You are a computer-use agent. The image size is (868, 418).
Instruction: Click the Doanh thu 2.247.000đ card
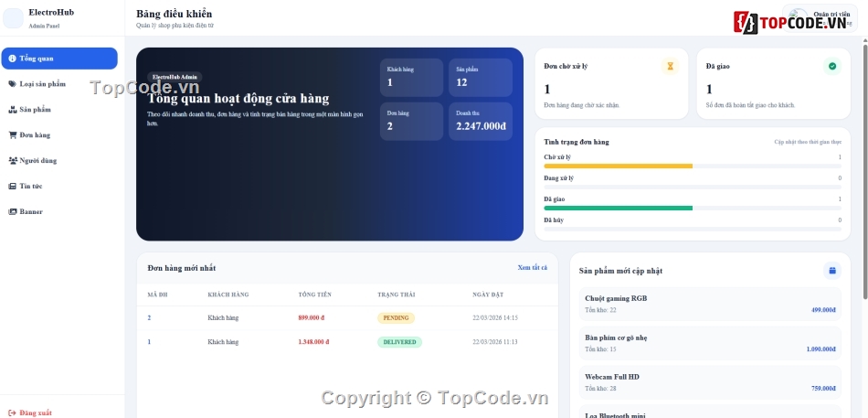[481, 122]
